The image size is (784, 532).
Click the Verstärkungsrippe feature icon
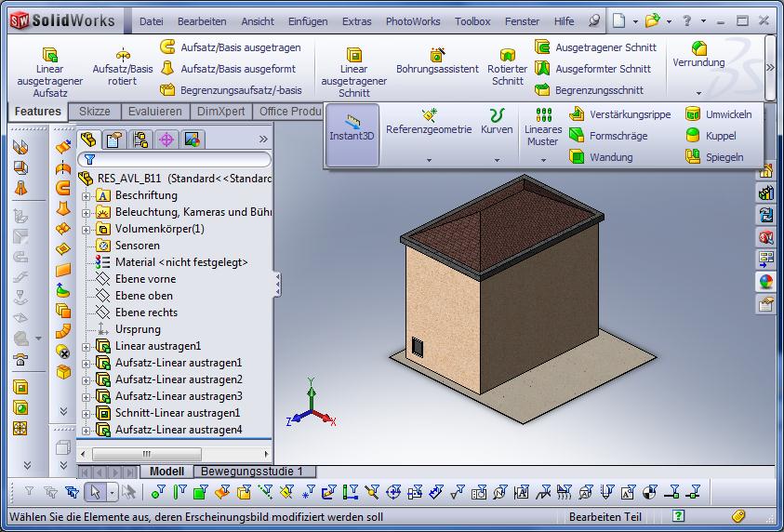click(577, 114)
